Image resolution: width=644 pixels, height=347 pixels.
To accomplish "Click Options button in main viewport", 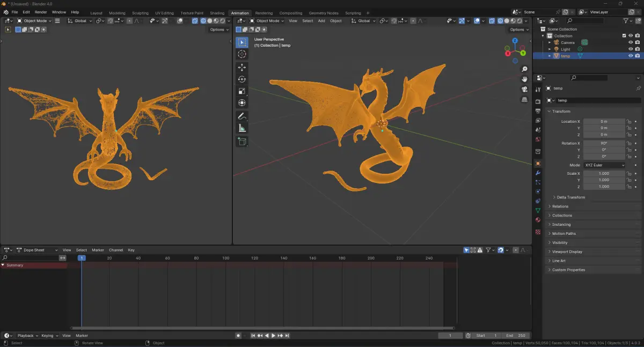I will pyautogui.click(x=519, y=29).
